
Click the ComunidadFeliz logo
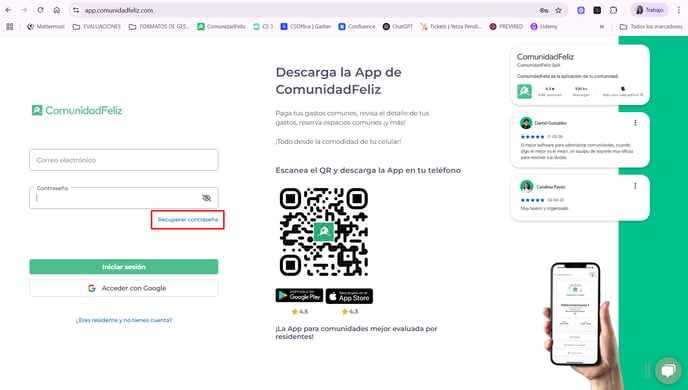[x=77, y=110]
